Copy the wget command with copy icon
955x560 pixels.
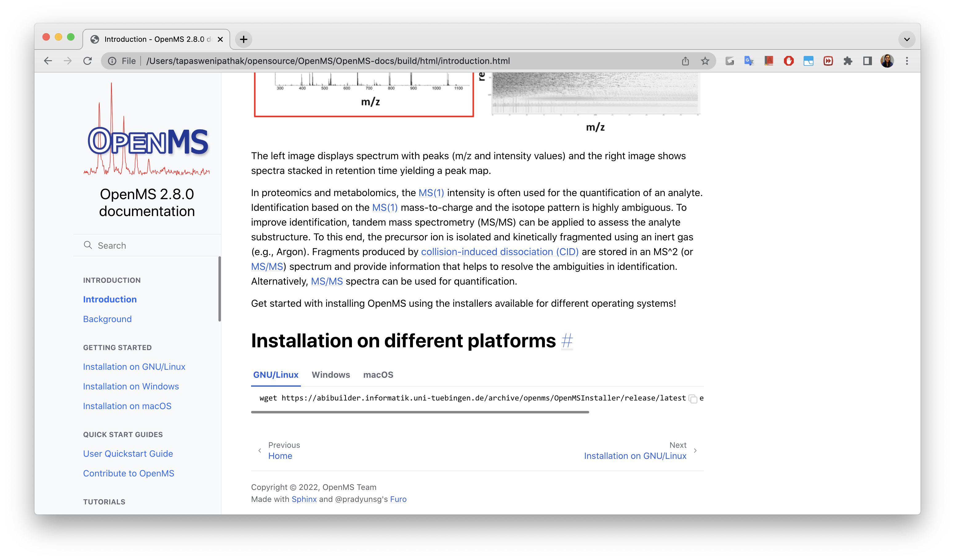(x=693, y=399)
